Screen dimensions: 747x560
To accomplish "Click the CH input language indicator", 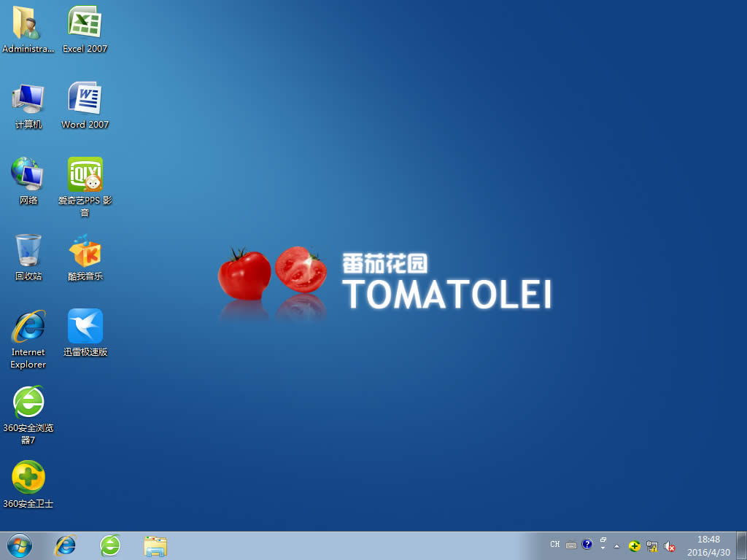I will point(555,545).
